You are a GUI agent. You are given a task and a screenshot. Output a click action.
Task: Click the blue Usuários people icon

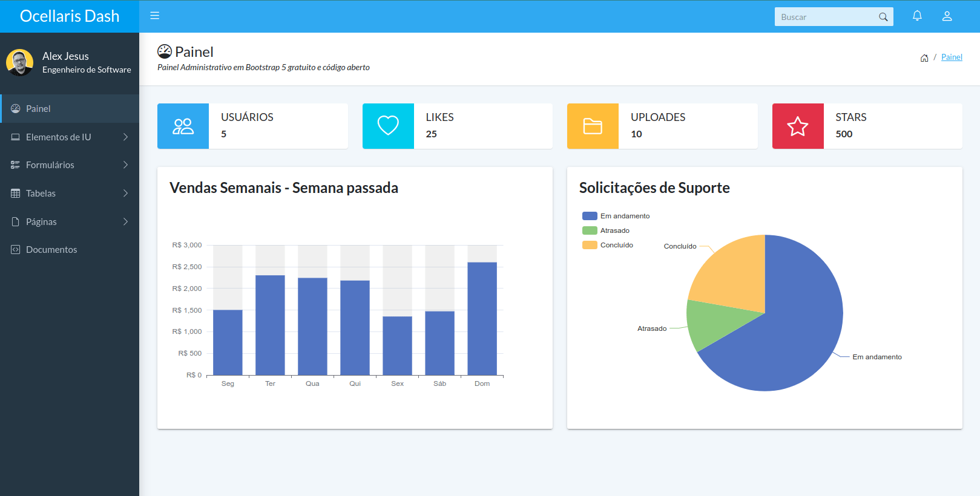click(x=183, y=126)
